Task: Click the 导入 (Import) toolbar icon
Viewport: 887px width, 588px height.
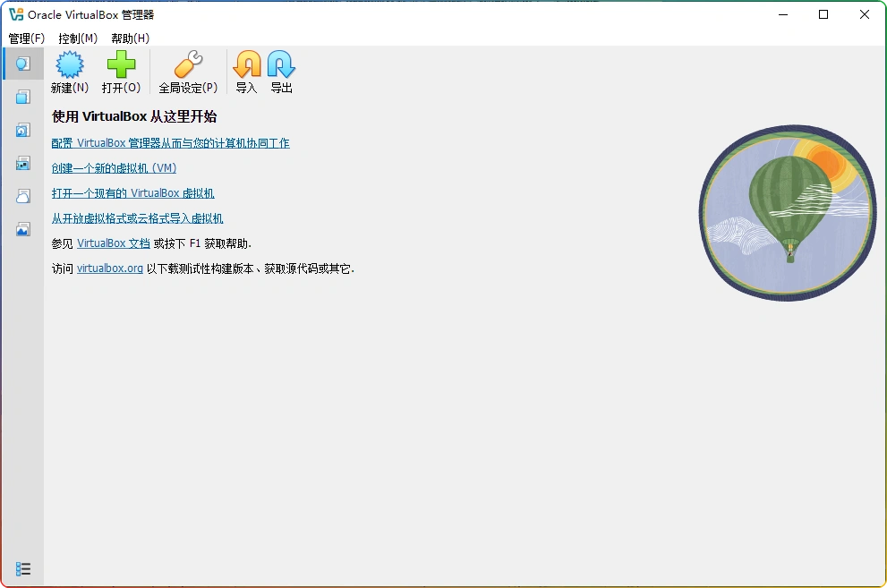Action: click(x=247, y=71)
